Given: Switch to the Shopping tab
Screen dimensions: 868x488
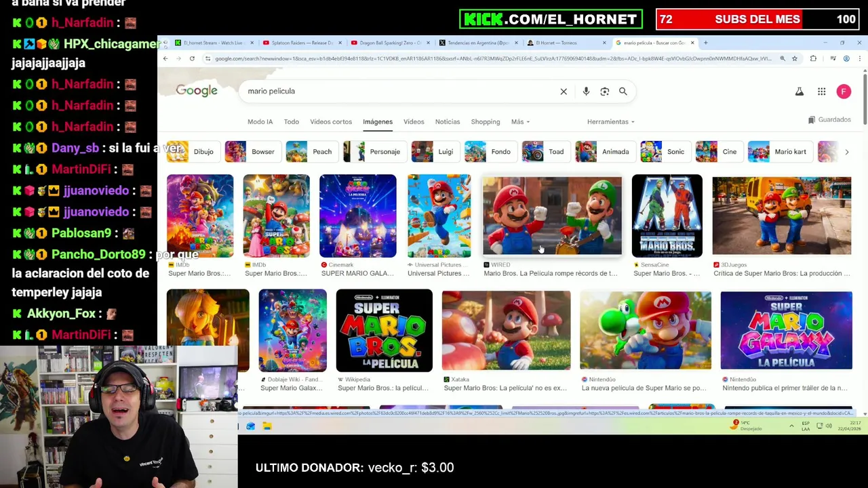Looking at the screenshot, I should click(486, 122).
